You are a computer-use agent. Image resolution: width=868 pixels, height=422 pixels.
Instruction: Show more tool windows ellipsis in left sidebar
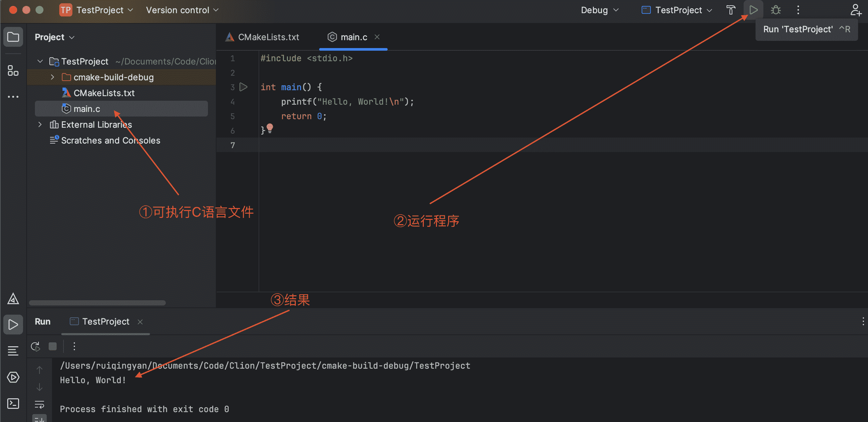[x=13, y=97]
